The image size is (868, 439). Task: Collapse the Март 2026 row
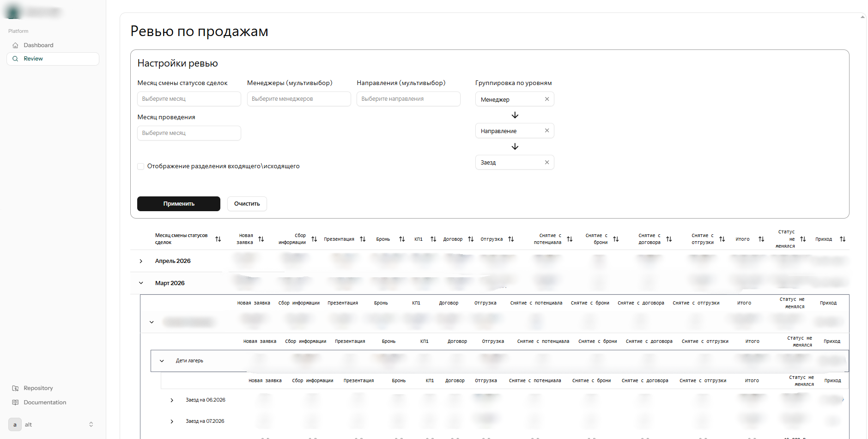point(141,283)
